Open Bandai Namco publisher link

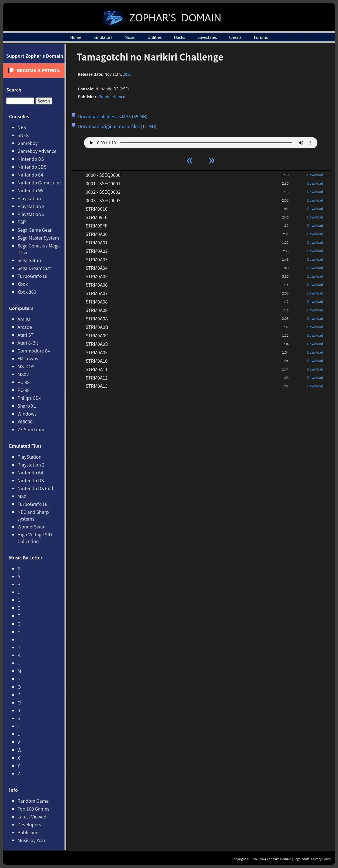click(112, 97)
